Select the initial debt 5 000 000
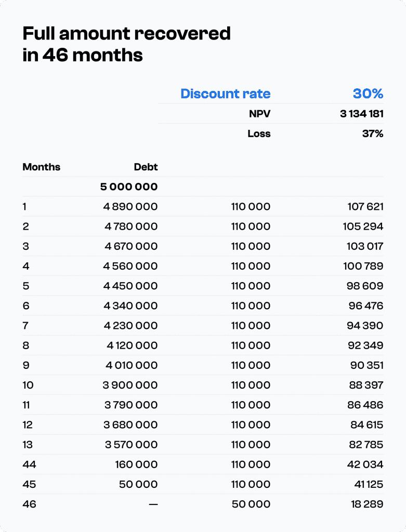Screen dimensions: 406x532 (x=129, y=187)
